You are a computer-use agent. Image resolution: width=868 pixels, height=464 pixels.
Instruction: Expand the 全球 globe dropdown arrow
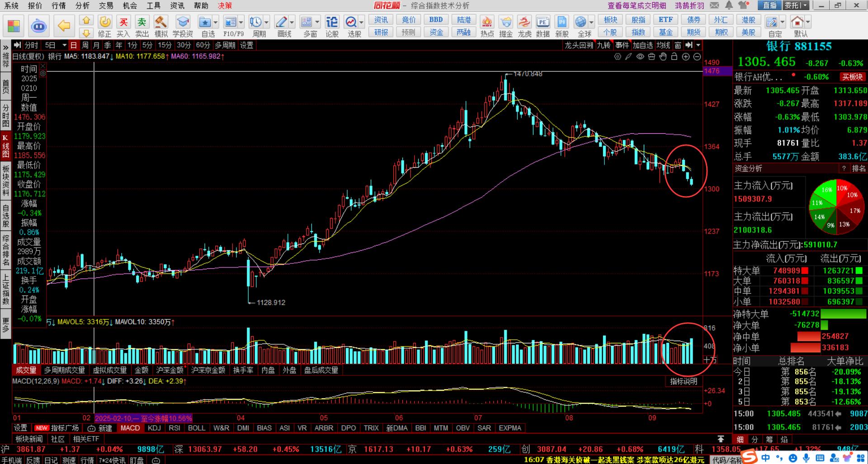coord(592,22)
